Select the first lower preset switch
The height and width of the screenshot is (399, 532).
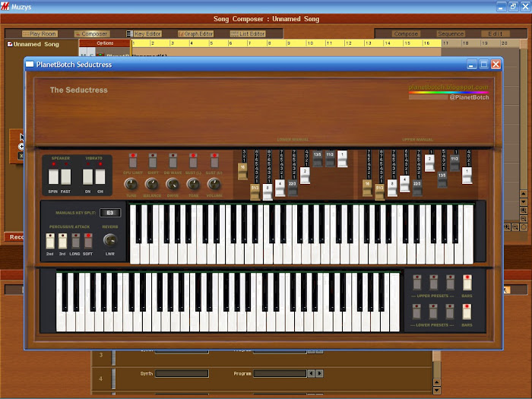click(x=417, y=312)
